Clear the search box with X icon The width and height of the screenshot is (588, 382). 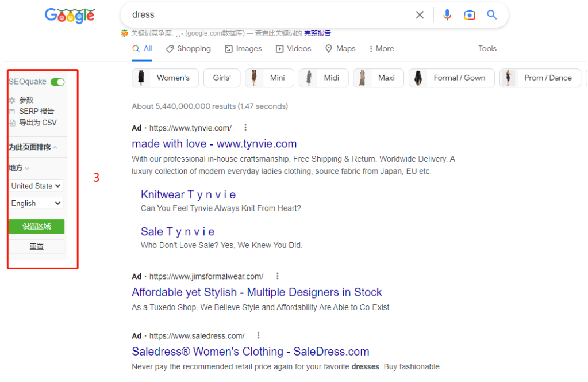click(420, 14)
